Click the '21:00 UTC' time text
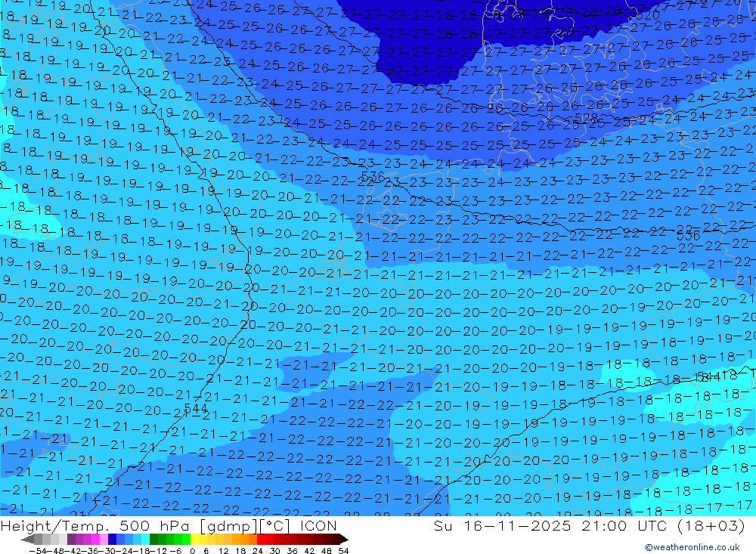756x554 pixels. click(625, 525)
